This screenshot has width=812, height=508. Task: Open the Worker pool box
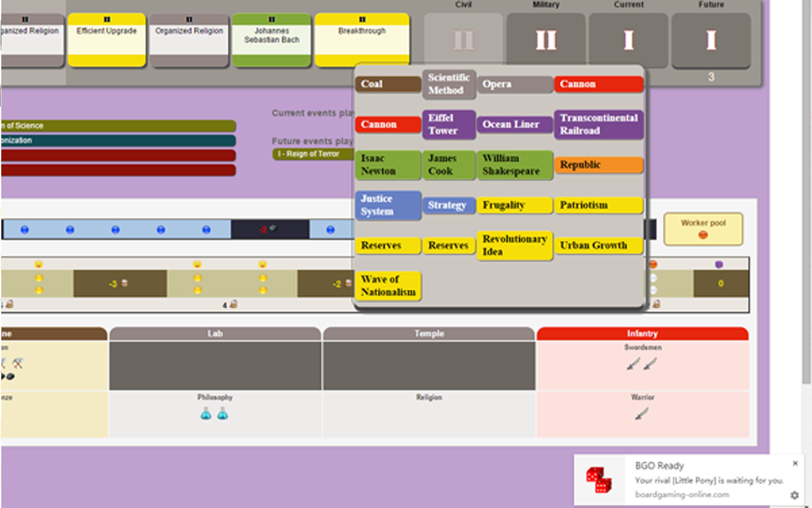click(703, 229)
